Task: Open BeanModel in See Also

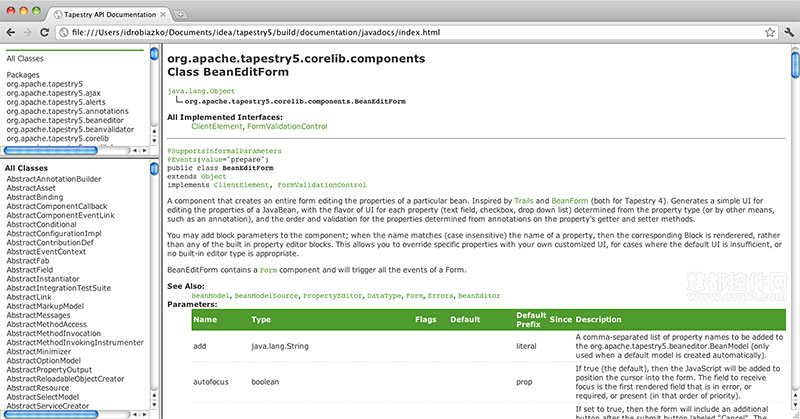Action: pos(210,295)
